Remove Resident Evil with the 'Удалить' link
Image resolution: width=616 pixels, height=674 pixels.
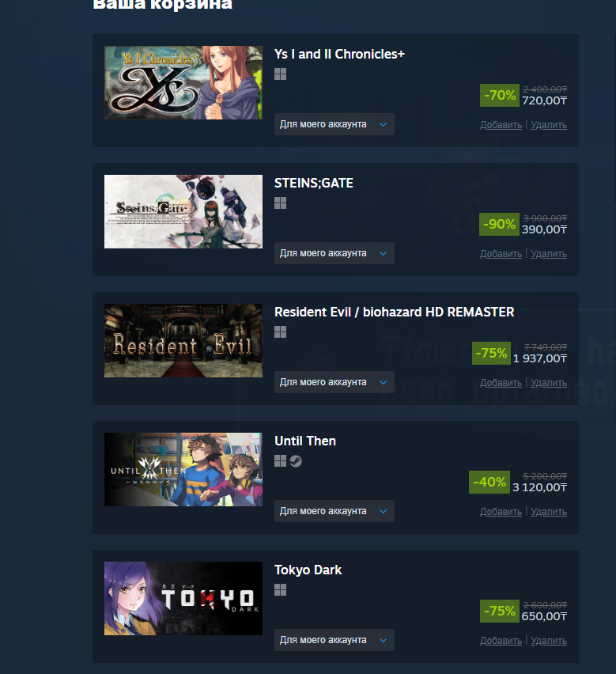pyautogui.click(x=549, y=383)
